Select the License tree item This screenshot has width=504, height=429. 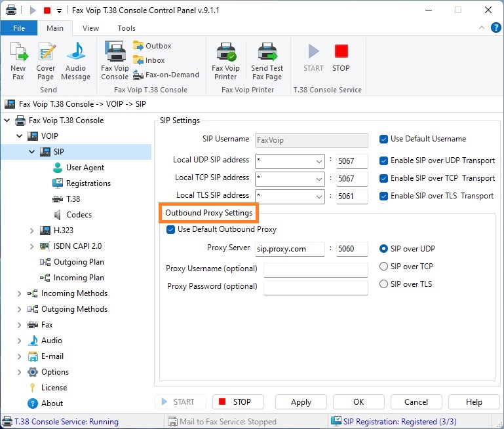pos(48,388)
